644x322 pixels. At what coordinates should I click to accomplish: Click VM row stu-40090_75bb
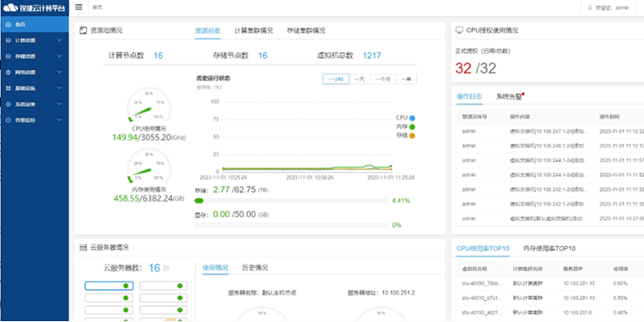click(x=550, y=283)
